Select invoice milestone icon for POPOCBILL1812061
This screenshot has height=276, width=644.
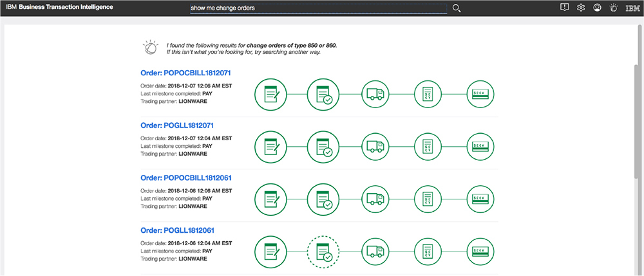(428, 199)
